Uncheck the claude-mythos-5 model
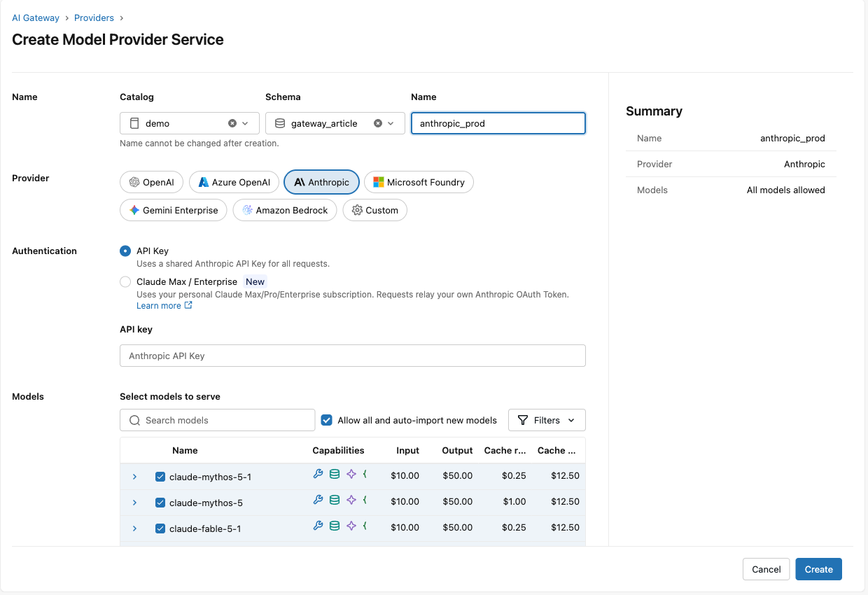 160,503
